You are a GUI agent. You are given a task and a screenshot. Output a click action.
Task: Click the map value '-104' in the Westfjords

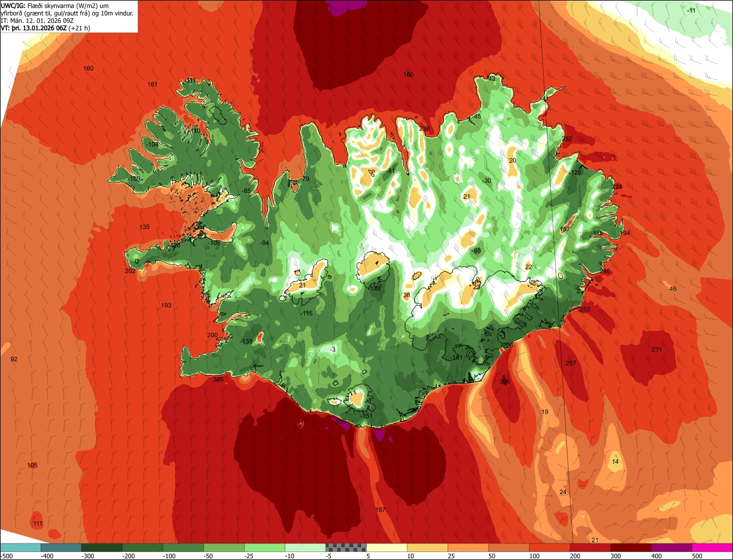[152, 144]
